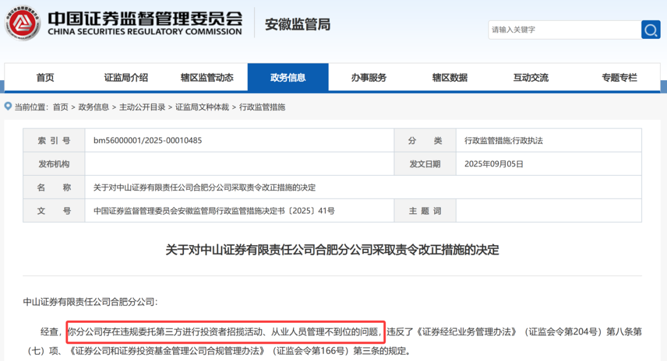Follow the 证监局文种体裁 breadcrumb link
667x361 pixels.
click(x=202, y=107)
